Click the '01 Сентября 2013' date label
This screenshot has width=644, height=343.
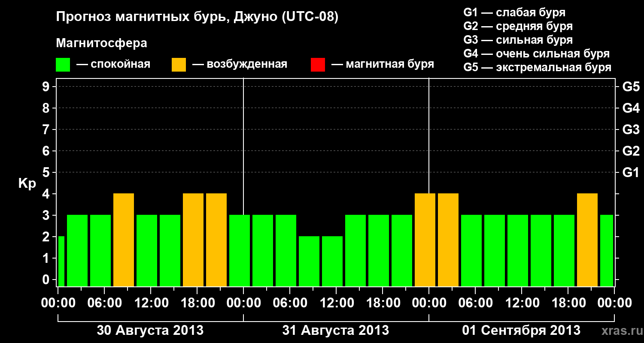(x=521, y=331)
